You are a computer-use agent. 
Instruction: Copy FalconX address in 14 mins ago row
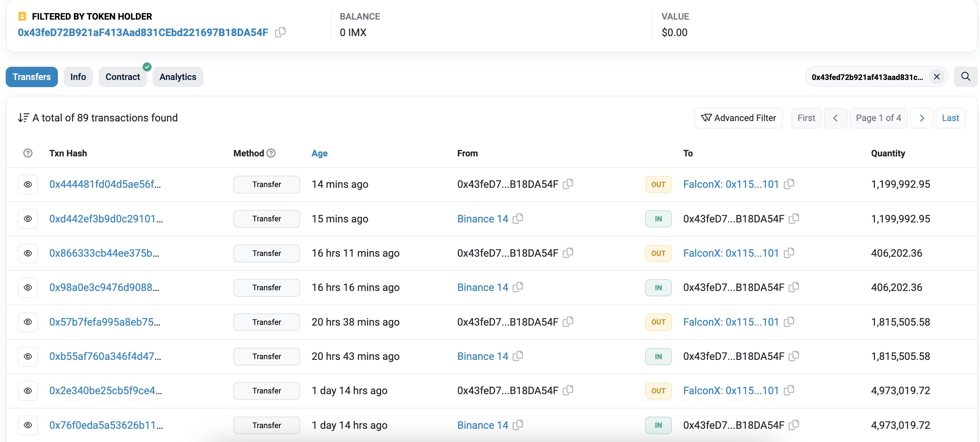point(789,184)
